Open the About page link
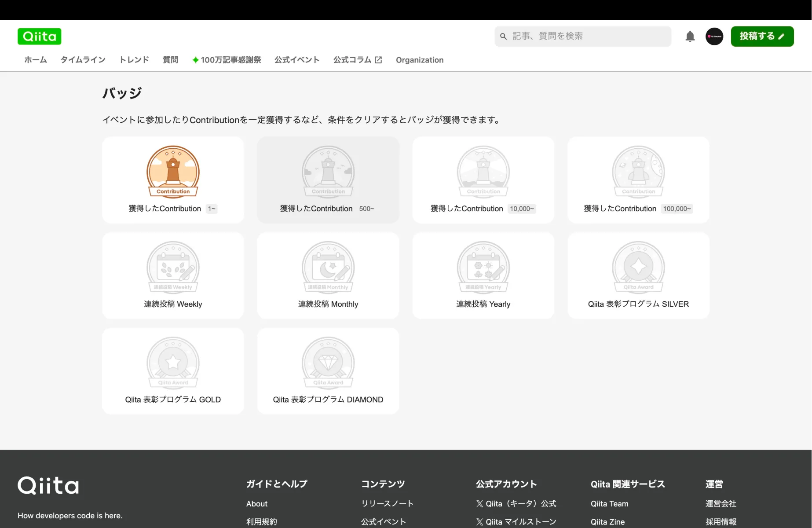 coord(256,504)
